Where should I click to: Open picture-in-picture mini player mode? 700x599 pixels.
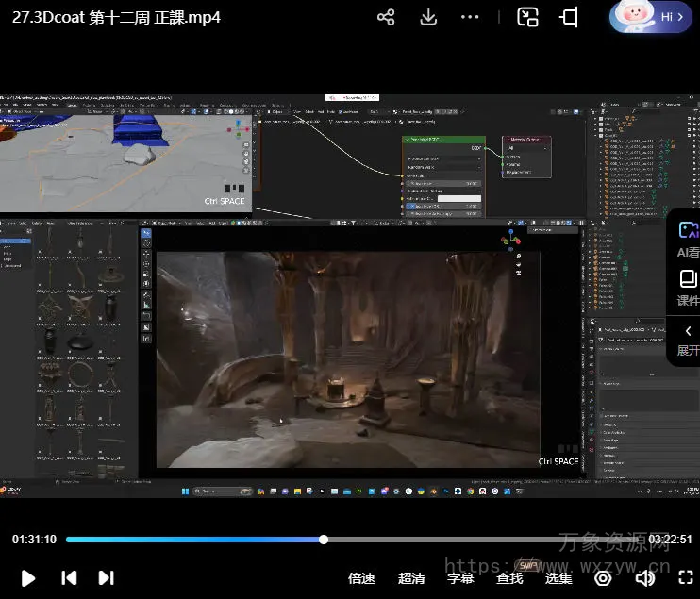(x=528, y=18)
